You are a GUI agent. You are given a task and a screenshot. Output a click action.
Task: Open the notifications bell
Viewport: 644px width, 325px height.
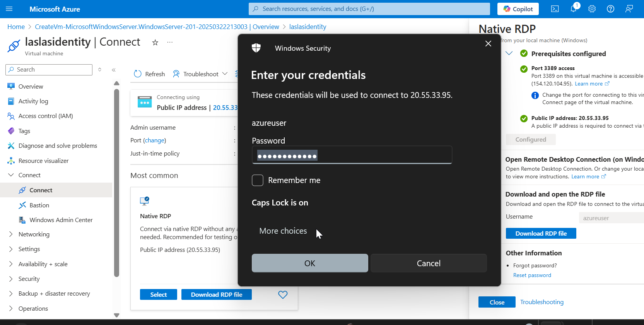pos(574,9)
